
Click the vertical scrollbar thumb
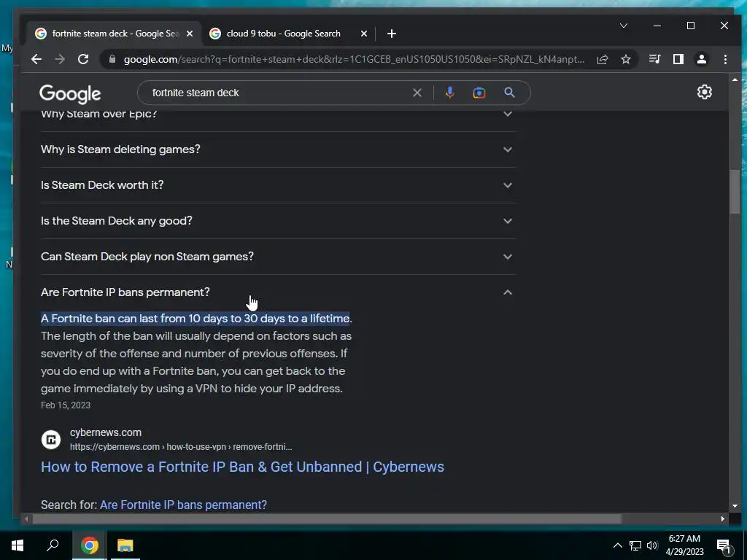[x=735, y=192]
